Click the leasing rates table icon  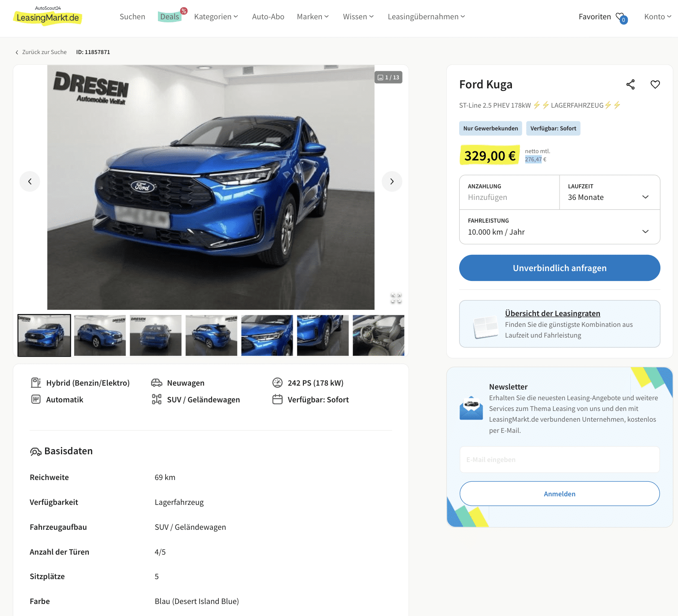pos(485,327)
